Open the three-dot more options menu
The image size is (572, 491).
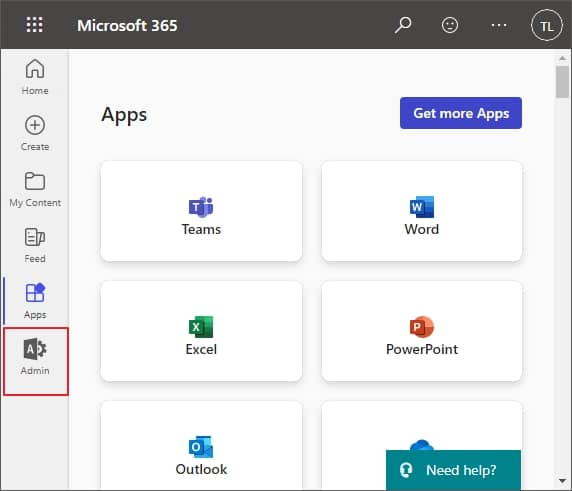(x=499, y=25)
